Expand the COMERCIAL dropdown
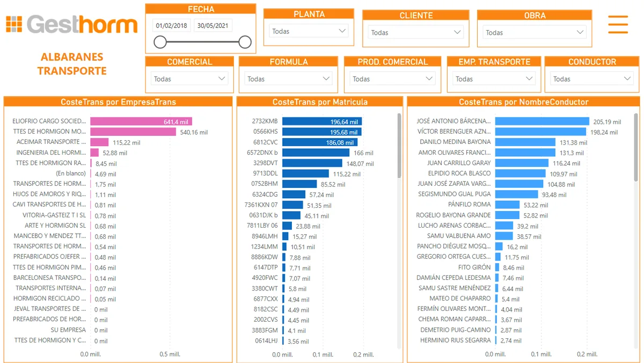 point(189,79)
